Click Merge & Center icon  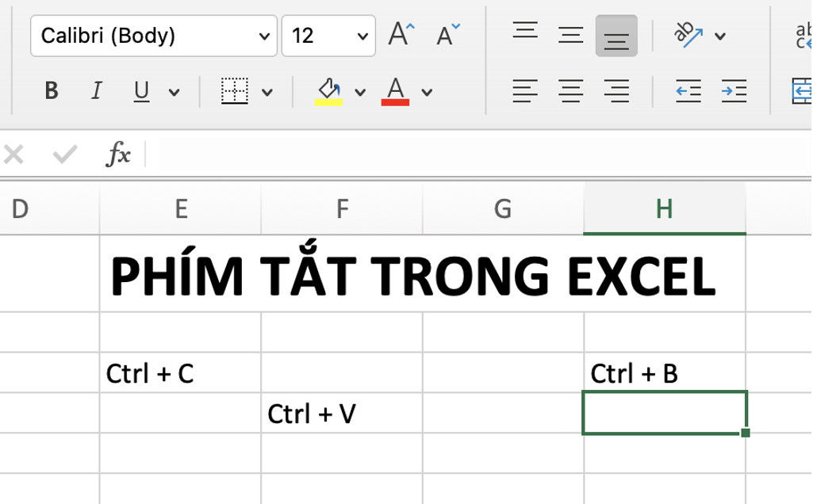[x=803, y=91]
